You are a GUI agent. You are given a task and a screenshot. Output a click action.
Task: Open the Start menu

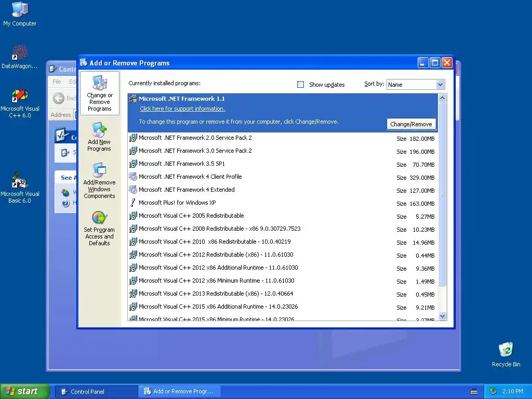coord(25,392)
